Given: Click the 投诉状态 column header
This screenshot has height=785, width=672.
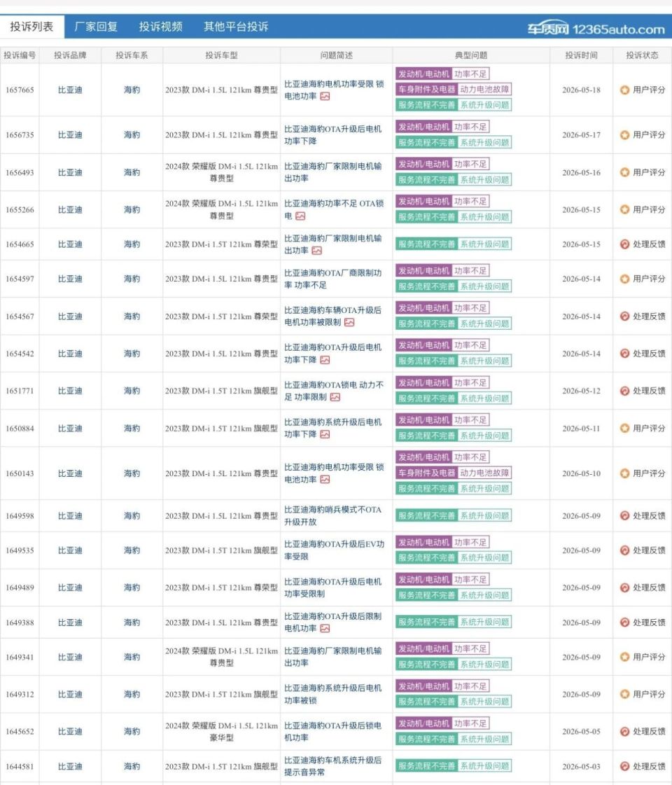Looking at the screenshot, I should coord(642,55).
